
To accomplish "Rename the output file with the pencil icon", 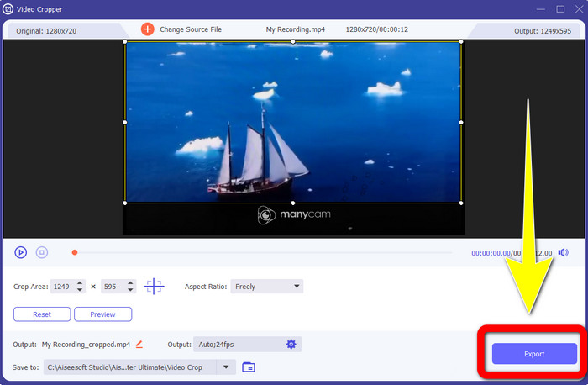I will click(139, 344).
